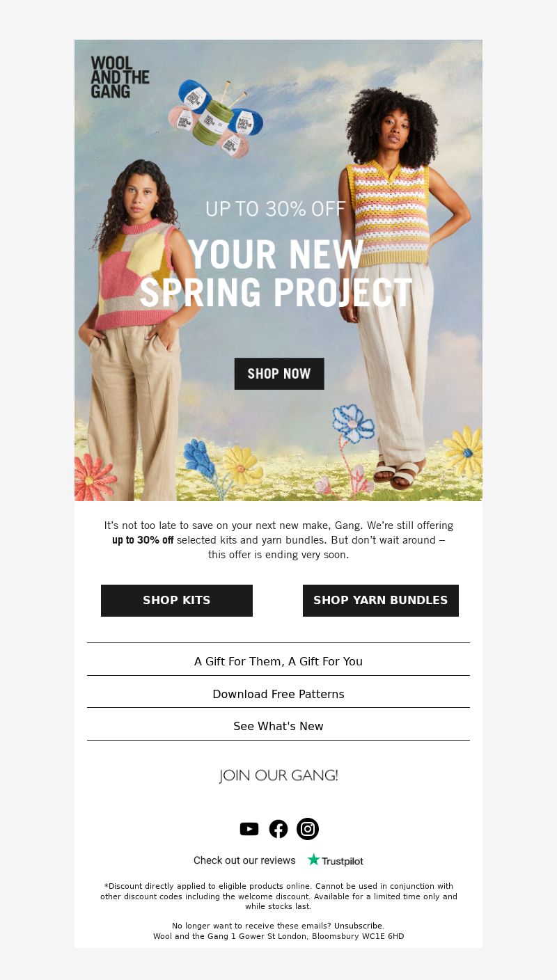Screen dimensions: 557x980
Task: Click the UP TO 30% OFF banner text
Action: pyautogui.click(x=276, y=208)
